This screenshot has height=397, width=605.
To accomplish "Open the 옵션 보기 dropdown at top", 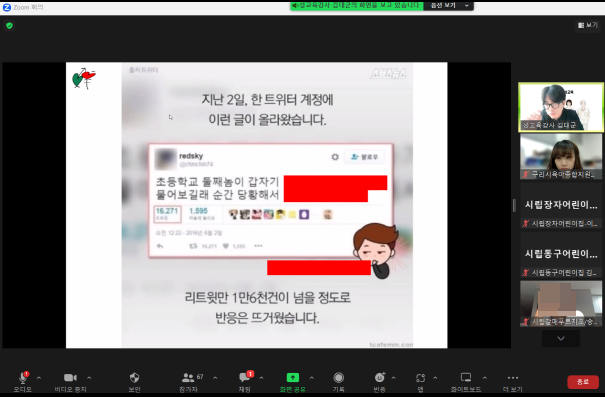I will point(448,5).
